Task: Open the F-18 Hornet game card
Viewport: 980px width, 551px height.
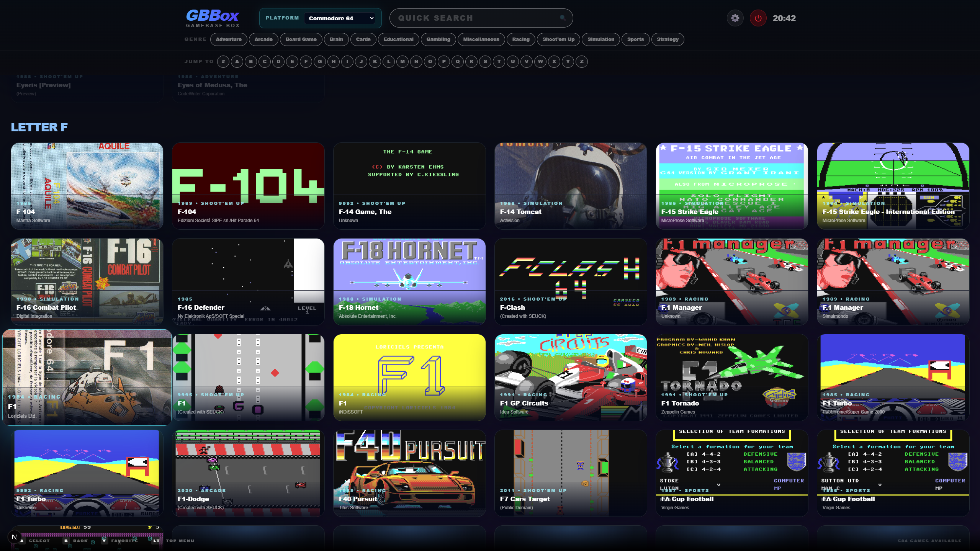Action: click(x=409, y=282)
